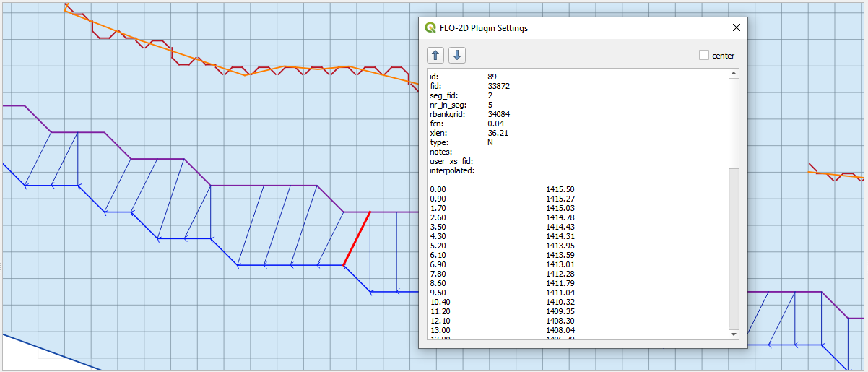
Task: Click the QGIS logo in the title bar
Action: coord(430,28)
